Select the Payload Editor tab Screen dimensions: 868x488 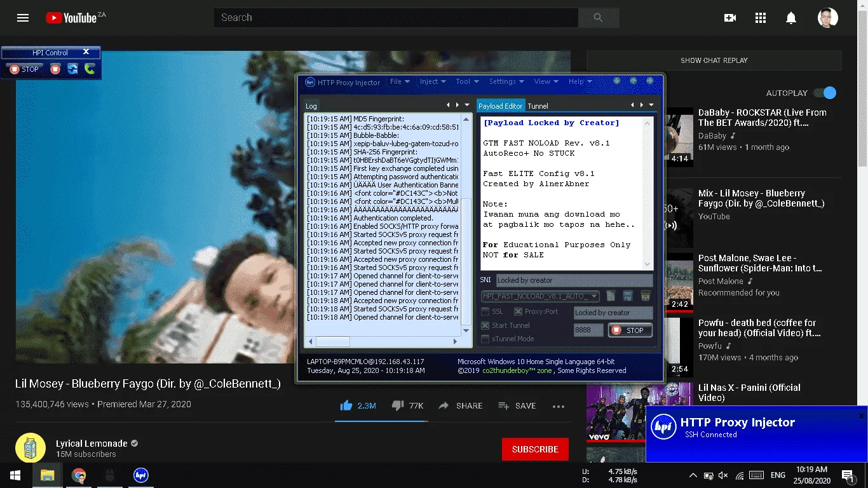(x=501, y=106)
